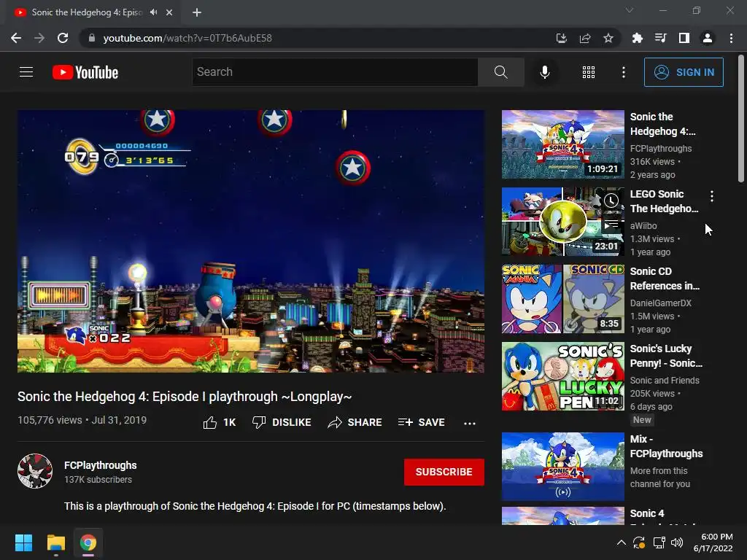Open LEGO Sonic The Hedgehog video title
The width and height of the screenshot is (747, 560).
tap(664, 201)
